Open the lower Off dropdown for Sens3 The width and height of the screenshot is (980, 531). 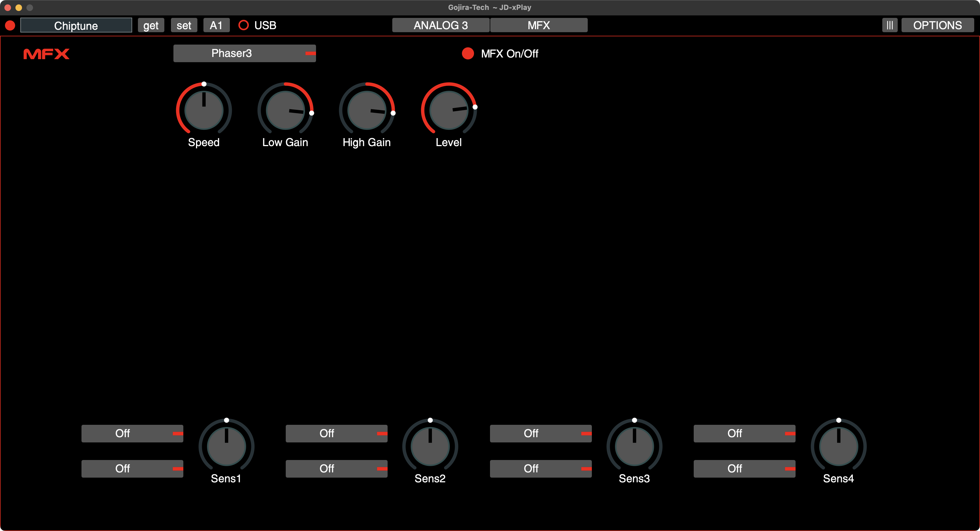click(541, 469)
